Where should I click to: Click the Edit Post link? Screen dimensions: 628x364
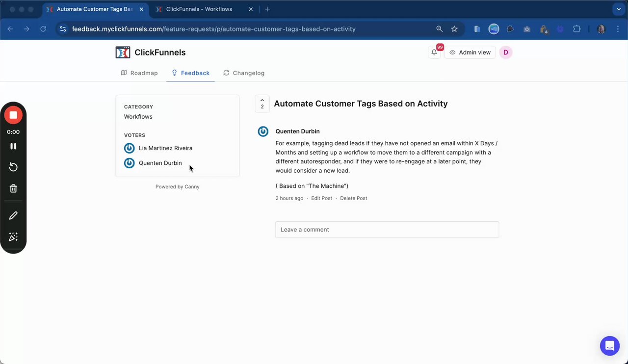(321, 198)
